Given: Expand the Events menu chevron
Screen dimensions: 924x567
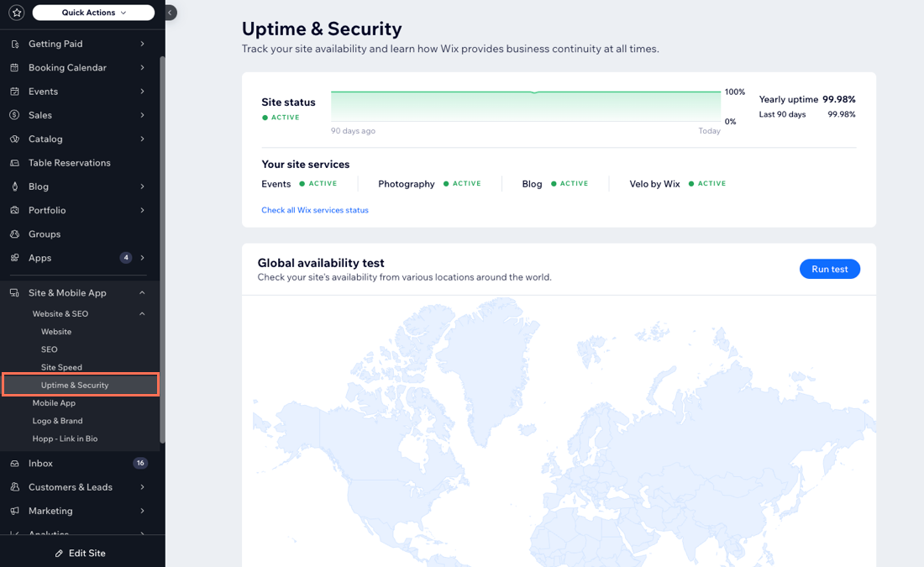Looking at the screenshot, I should tap(143, 92).
